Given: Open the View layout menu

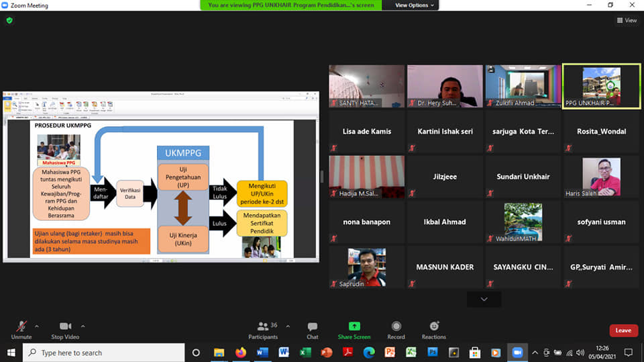Looking at the screenshot, I should coord(627,21).
